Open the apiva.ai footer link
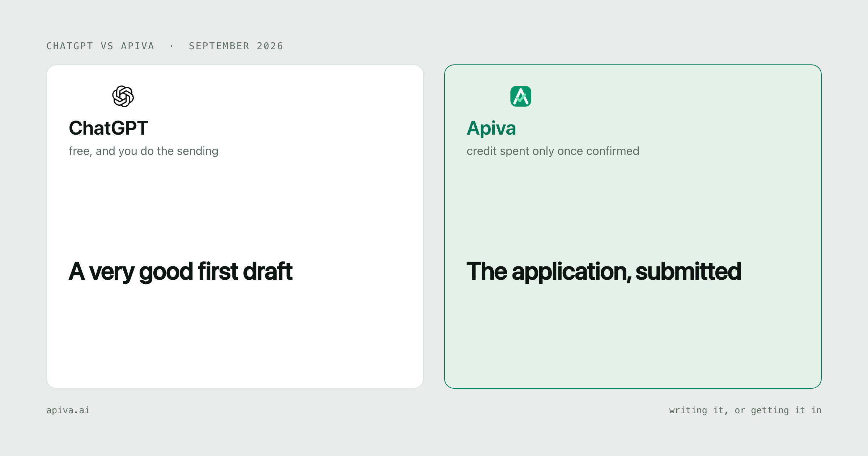 pyautogui.click(x=68, y=410)
